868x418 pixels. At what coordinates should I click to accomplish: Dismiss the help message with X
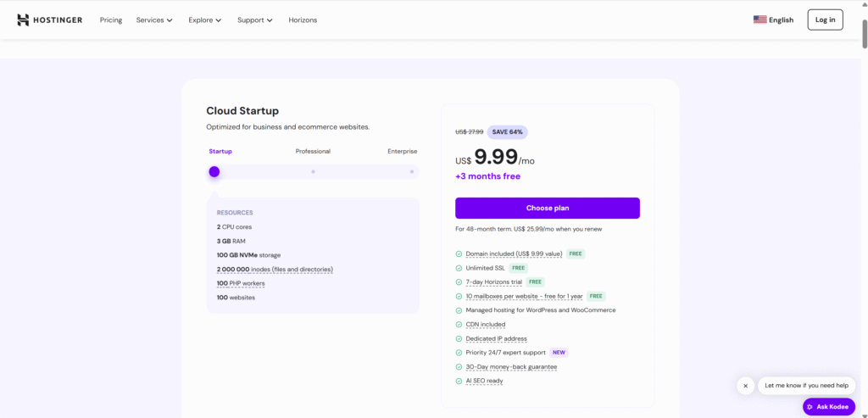(x=746, y=386)
